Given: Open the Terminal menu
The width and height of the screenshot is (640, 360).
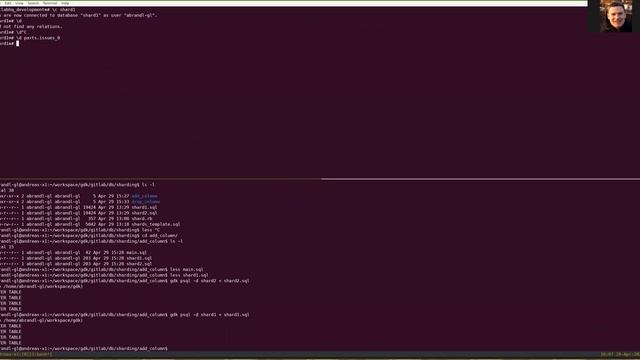Looking at the screenshot, I should pyautogui.click(x=50, y=3).
